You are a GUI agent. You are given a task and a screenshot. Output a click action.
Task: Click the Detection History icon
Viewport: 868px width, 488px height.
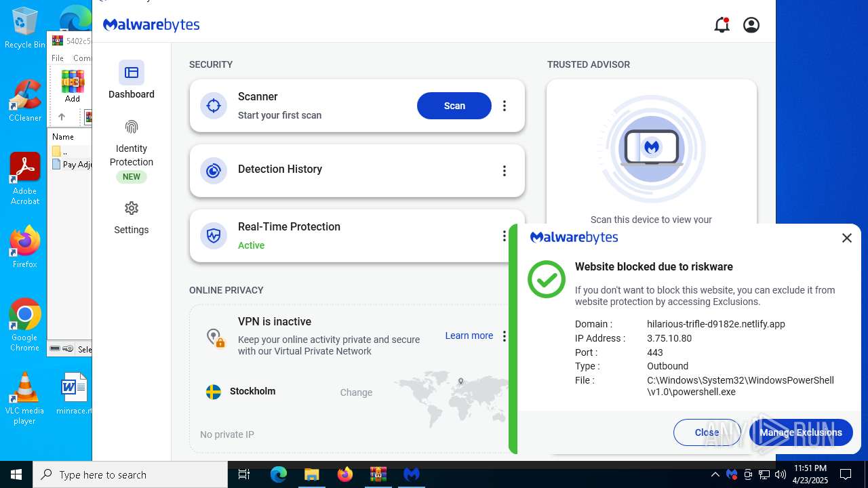coord(214,171)
